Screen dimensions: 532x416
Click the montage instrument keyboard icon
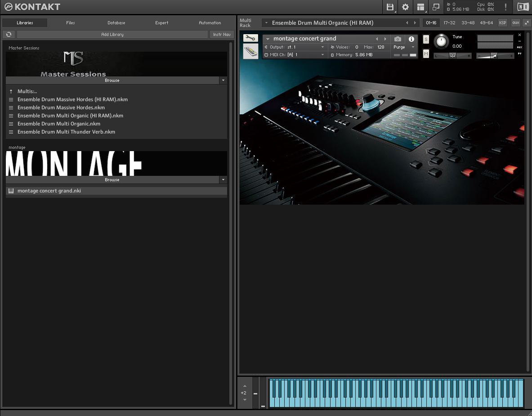pyautogui.click(x=251, y=52)
